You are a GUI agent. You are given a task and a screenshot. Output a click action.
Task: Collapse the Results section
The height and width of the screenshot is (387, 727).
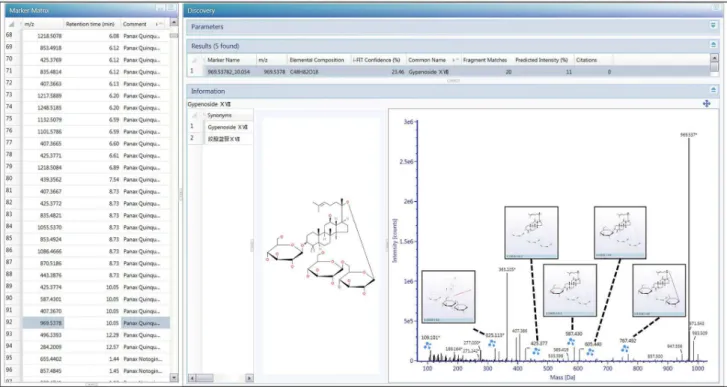pos(714,45)
